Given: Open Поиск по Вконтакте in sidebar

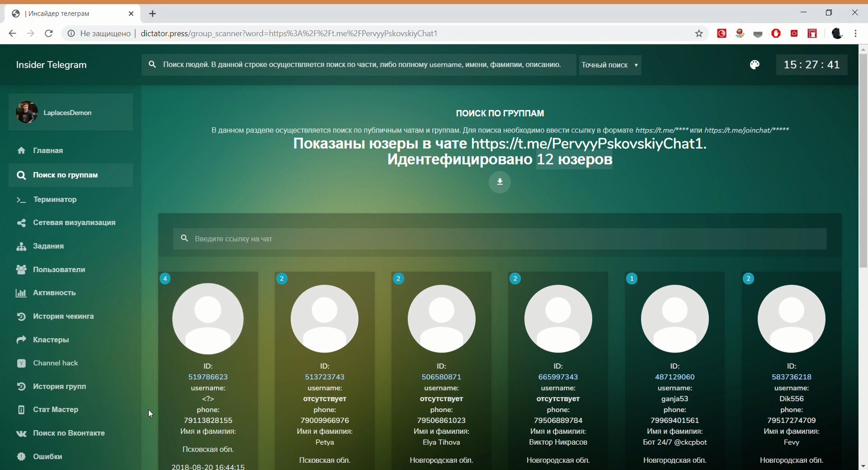Looking at the screenshot, I should [x=69, y=433].
